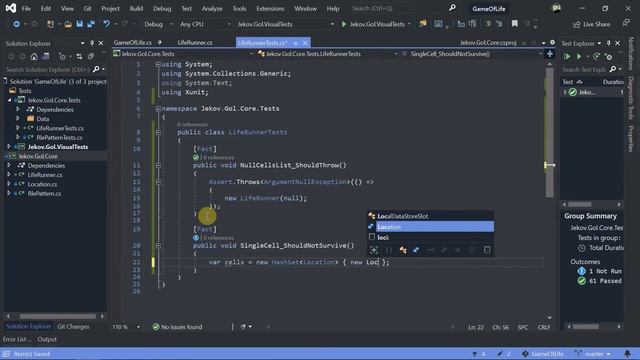
Task: Click Repeat Last Run in Test Explorer
Action: click(596, 56)
